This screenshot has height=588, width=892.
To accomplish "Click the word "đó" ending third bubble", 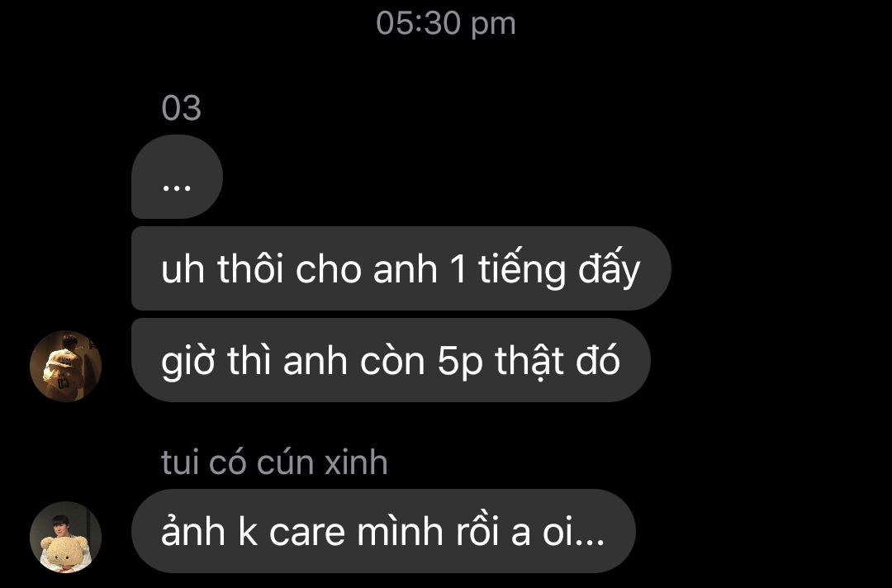I will tap(598, 361).
